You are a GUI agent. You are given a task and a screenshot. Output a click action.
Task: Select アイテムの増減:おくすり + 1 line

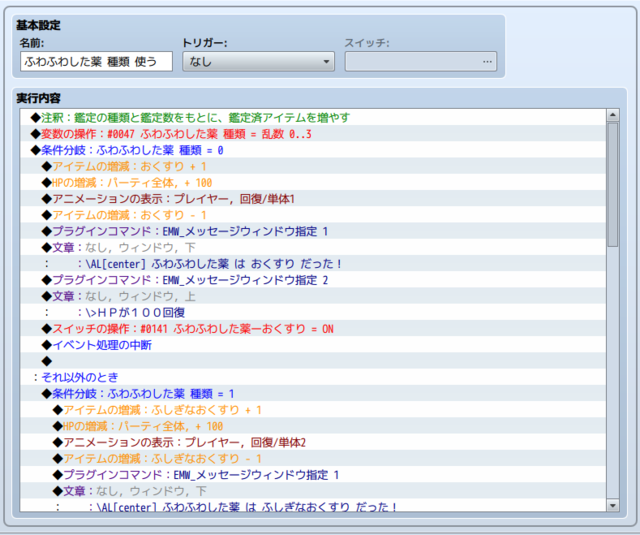coord(313,166)
